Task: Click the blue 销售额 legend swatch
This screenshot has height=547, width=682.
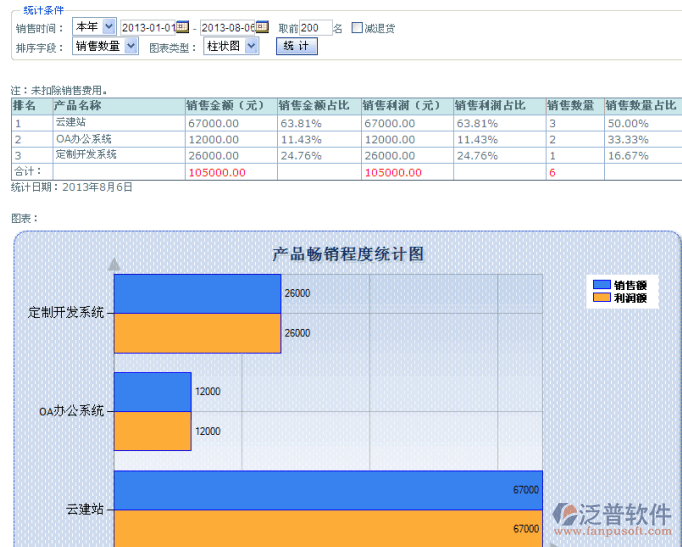Action: 601,285
